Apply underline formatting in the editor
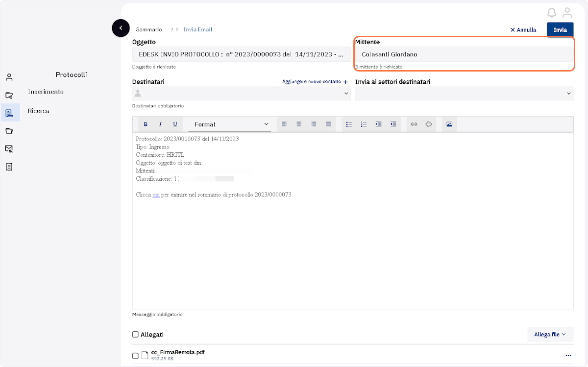Viewport: 588px width, 367px height. [x=175, y=124]
